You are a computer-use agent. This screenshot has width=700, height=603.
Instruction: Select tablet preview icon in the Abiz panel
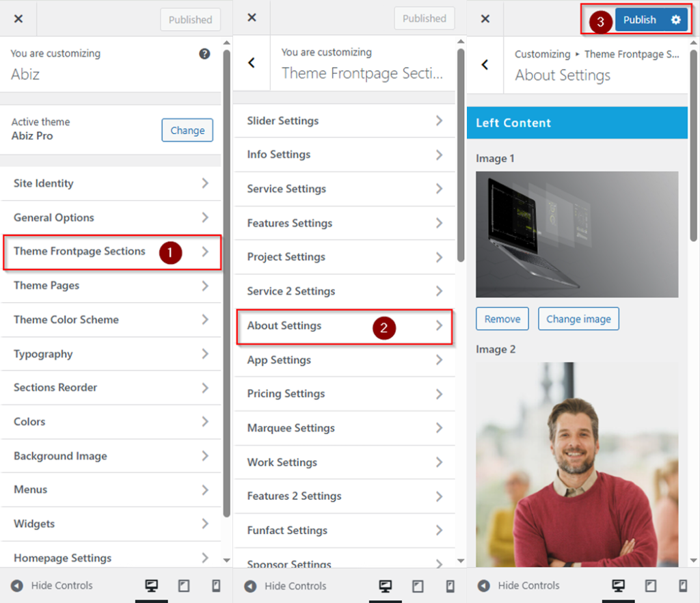click(184, 586)
